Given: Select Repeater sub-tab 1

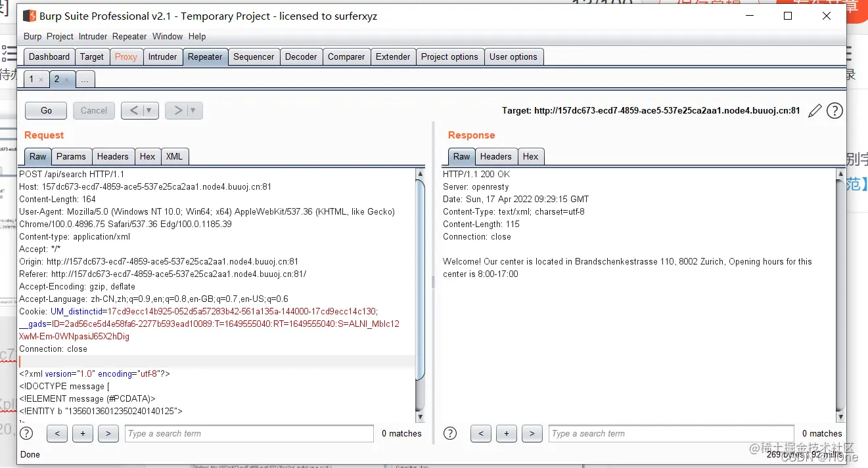Looking at the screenshot, I should tap(31, 79).
